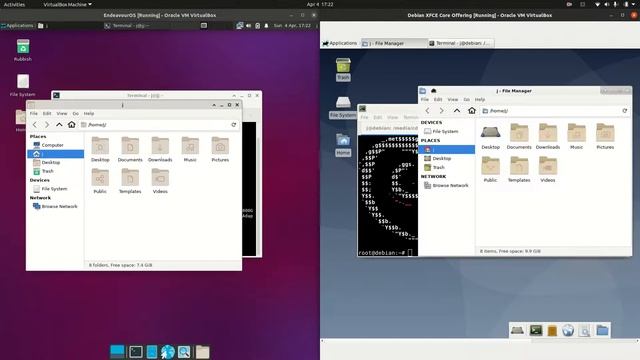Image resolution: width=640 pixels, height=360 pixels.
Task: Open blue folder in Debian dock
Action: point(602,330)
